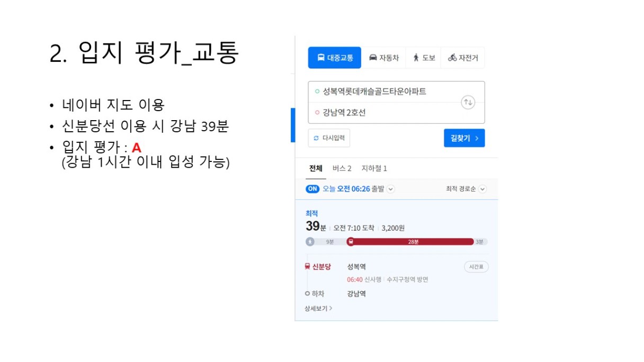Image resolution: width=644 pixels, height=362 pixels.
Task: Expand 상세보기 route details
Action: coord(318,308)
